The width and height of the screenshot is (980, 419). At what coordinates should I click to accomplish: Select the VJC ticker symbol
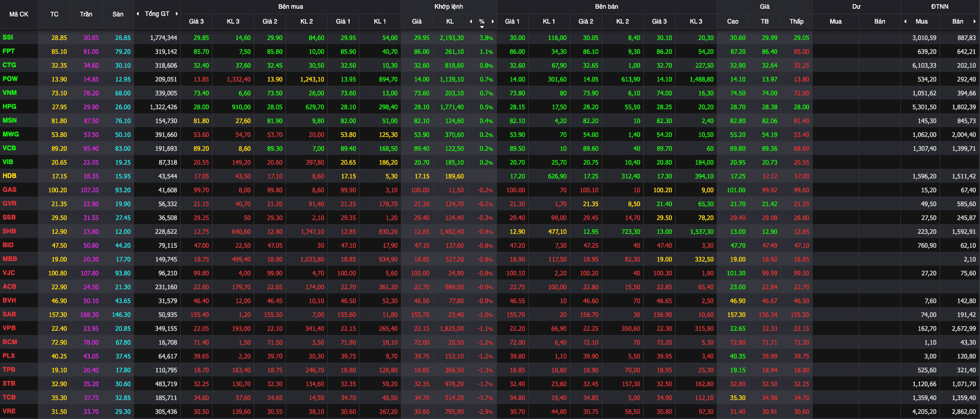point(9,273)
